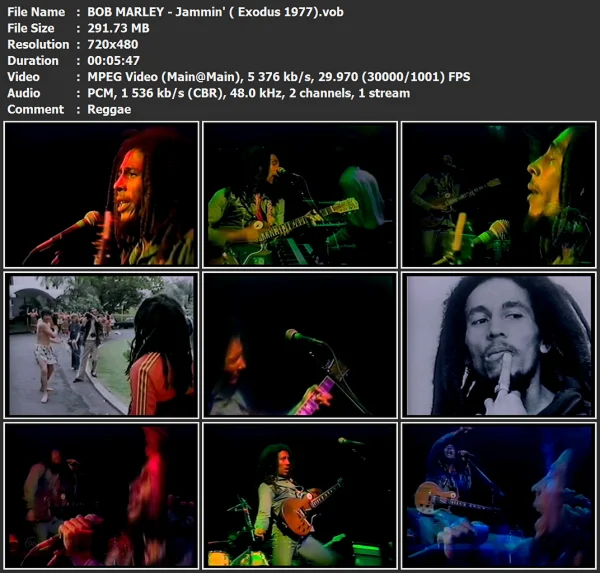Select the audio info 'PCM, 1 536 kb/s (CBR)' line

[248, 93]
